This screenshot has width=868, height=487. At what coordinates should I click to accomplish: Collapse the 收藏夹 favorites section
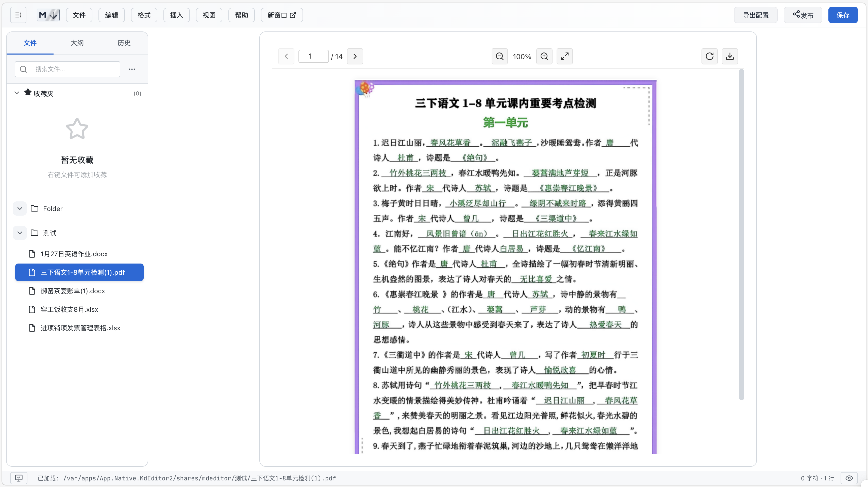pos(16,93)
